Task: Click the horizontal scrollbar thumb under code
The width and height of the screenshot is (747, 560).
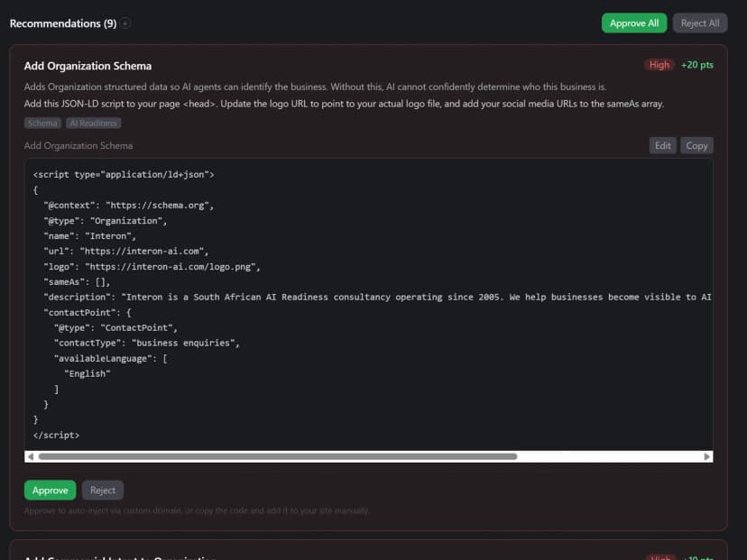Action: [278, 456]
